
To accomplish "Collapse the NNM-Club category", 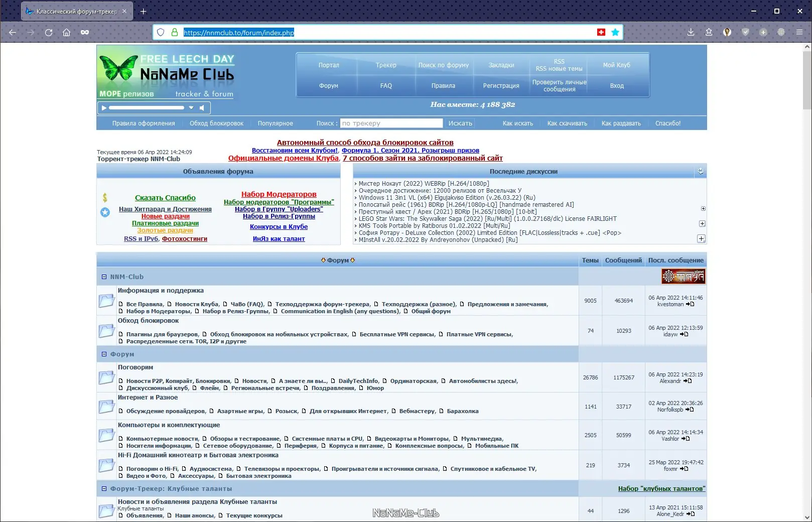I will [104, 277].
